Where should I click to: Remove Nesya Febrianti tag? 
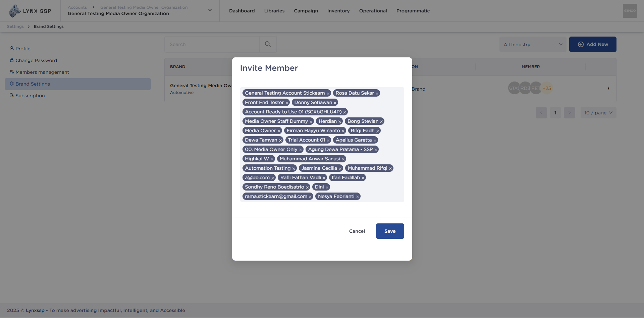357,197
